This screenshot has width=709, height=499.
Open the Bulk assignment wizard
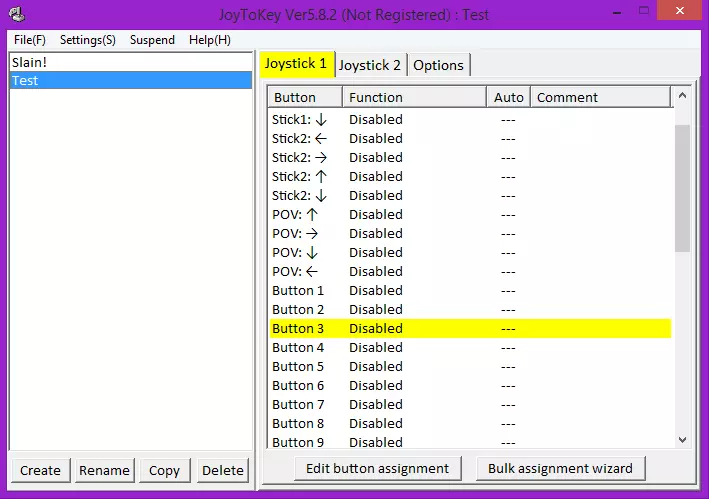560,468
